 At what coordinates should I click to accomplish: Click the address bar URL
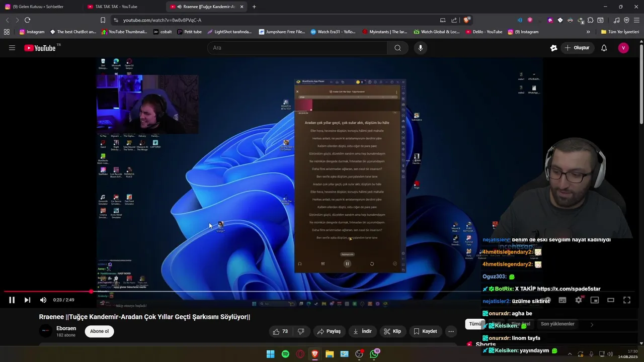tap(162, 20)
